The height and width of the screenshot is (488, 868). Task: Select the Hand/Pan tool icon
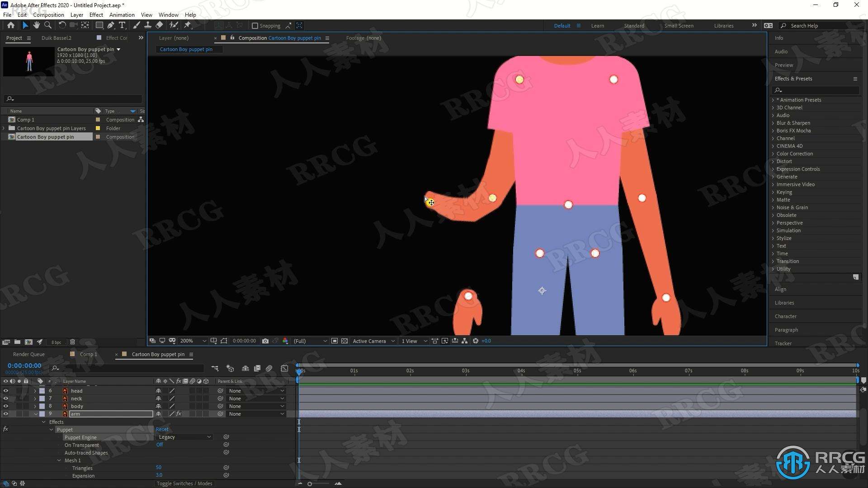tap(36, 25)
